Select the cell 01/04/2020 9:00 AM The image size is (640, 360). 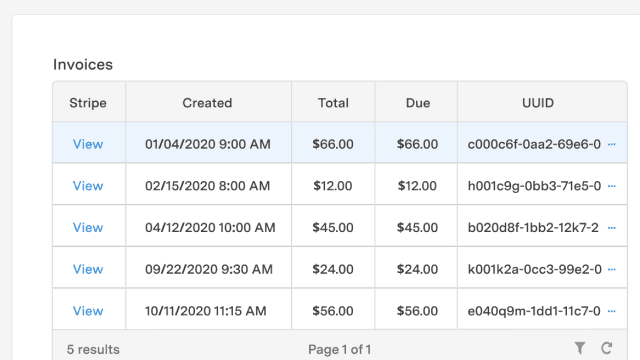point(209,142)
